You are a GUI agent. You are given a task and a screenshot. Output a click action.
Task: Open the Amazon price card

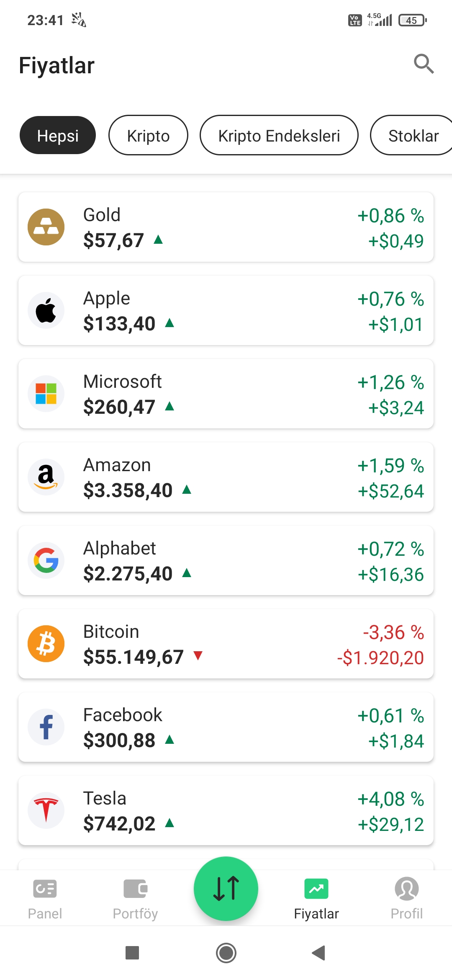(226, 477)
